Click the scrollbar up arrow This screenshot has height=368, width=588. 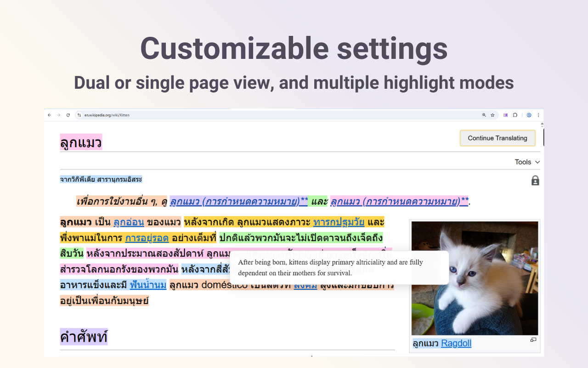coord(542,125)
